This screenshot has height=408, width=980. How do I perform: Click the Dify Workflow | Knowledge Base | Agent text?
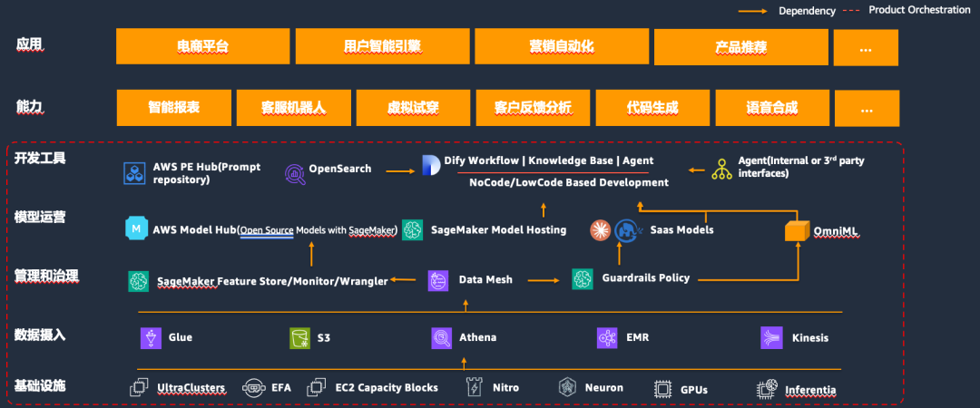coord(549,160)
